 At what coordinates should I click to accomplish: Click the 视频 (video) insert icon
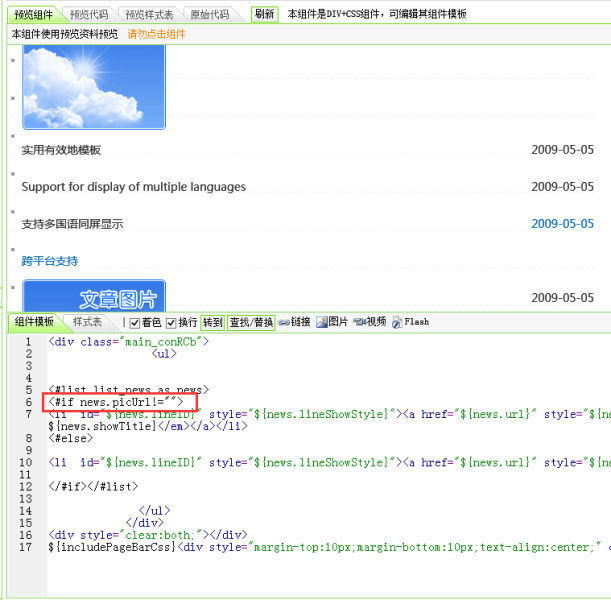(369, 322)
